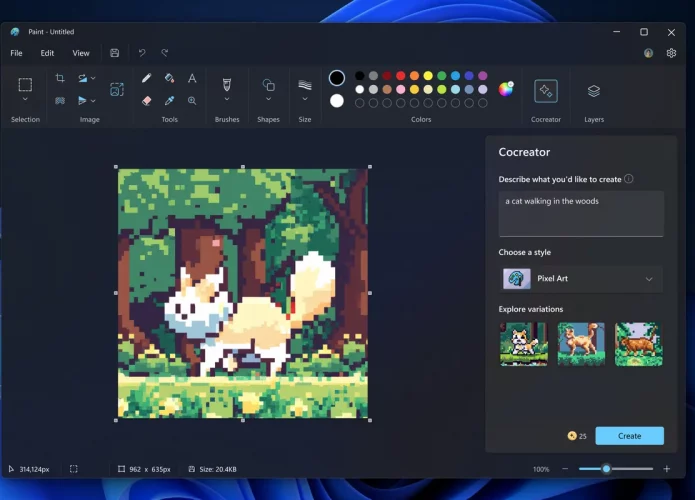Click the zoom out minus button
The image size is (695, 500).
pos(565,469)
